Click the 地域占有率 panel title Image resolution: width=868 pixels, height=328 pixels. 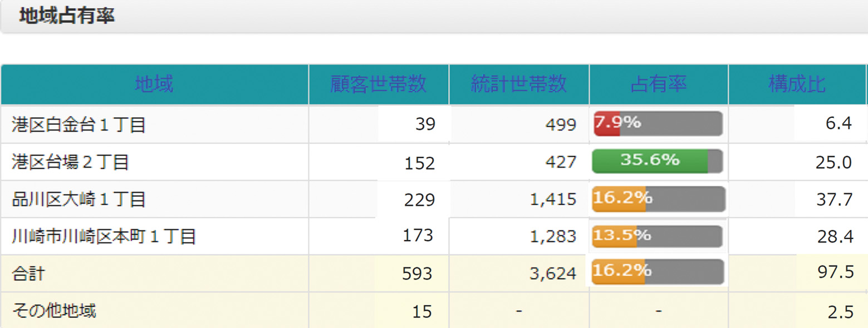[x=66, y=17]
